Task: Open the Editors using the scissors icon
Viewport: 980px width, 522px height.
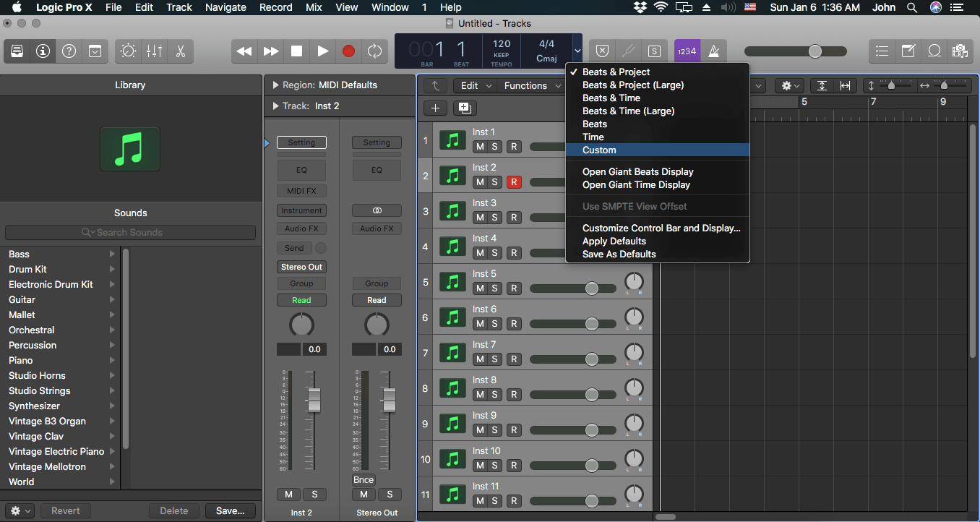Action: click(180, 51)
